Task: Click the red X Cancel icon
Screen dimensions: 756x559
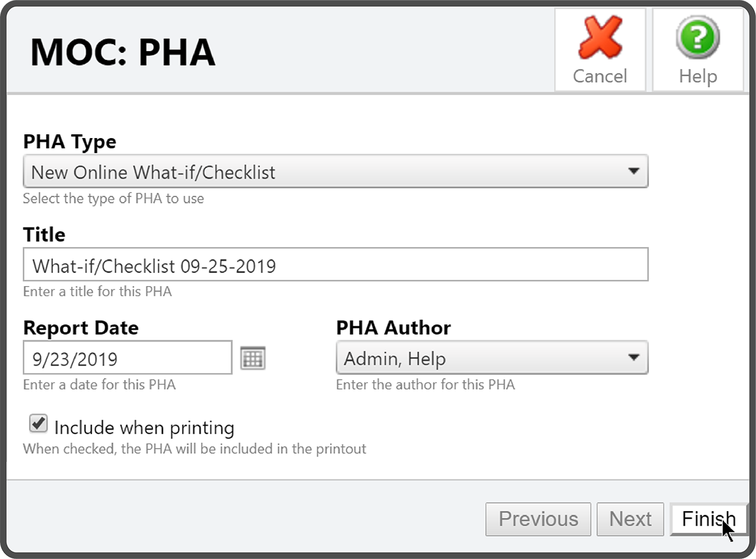Action: (600, 38)
